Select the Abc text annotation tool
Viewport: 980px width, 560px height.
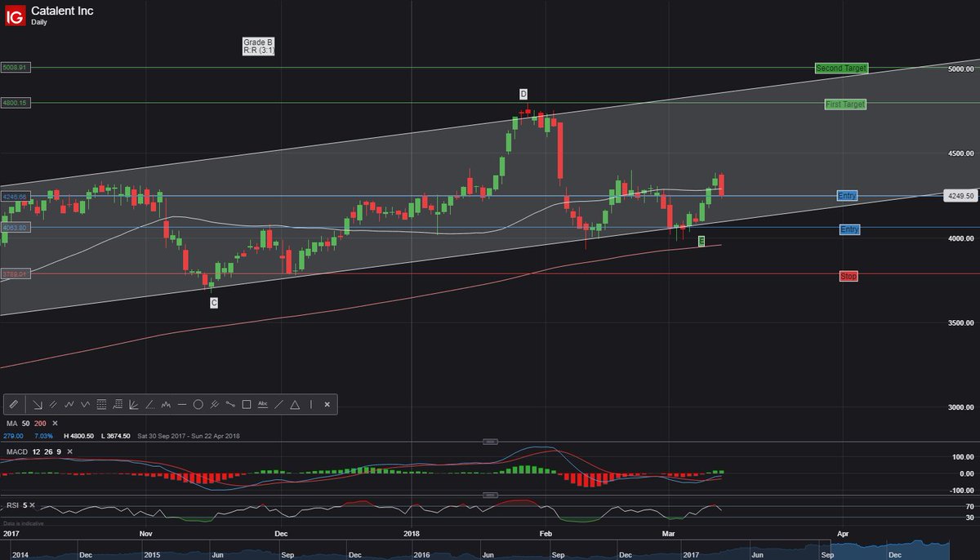(x=262, y=404)
